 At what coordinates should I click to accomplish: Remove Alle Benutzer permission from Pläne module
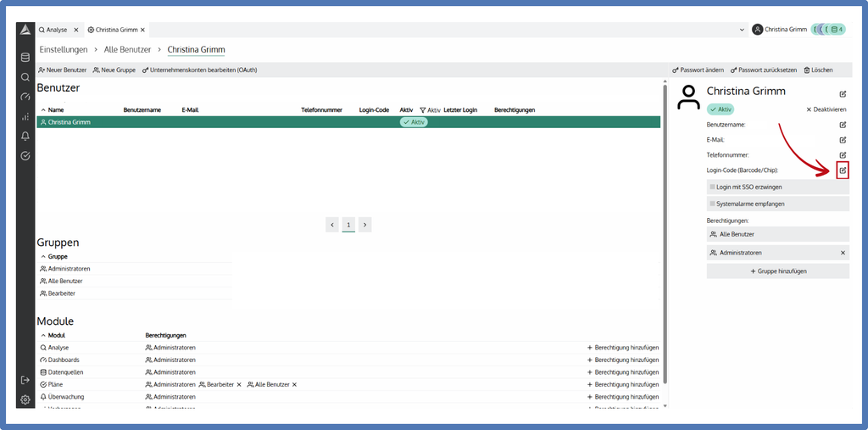pos(294,384)
